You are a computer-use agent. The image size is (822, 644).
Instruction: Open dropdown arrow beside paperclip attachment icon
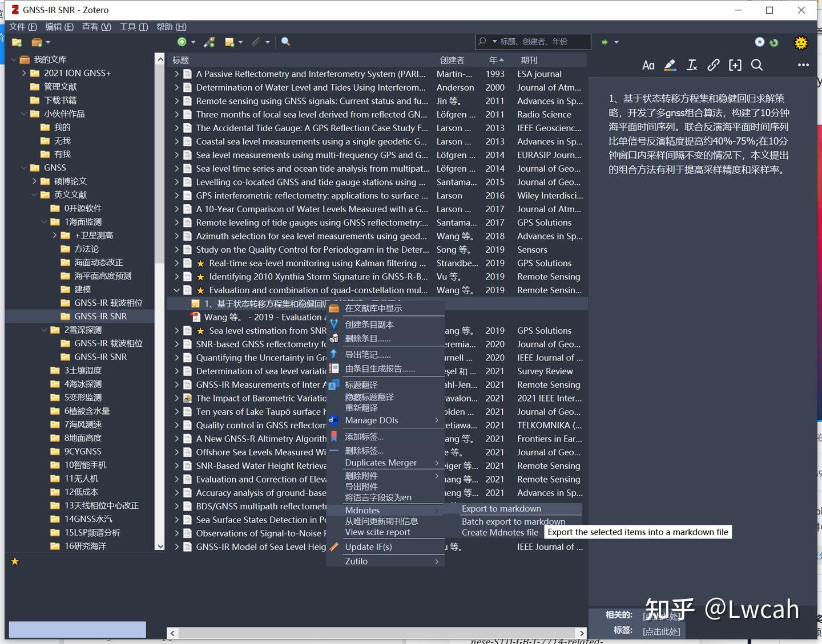[268, 42]
